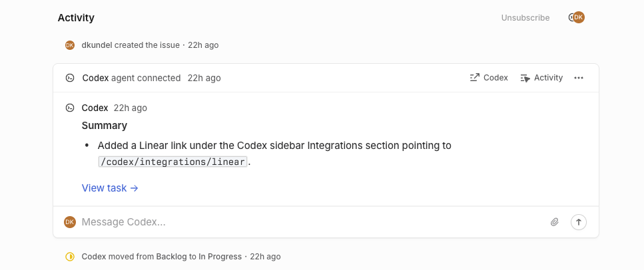Click the '/codex/integrations/linear' code path
This screenshot has height=270, width=644.
click(172, 162)
